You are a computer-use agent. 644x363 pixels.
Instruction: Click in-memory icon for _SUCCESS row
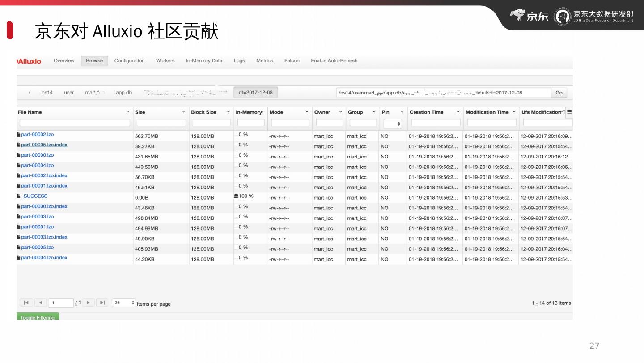236,196
